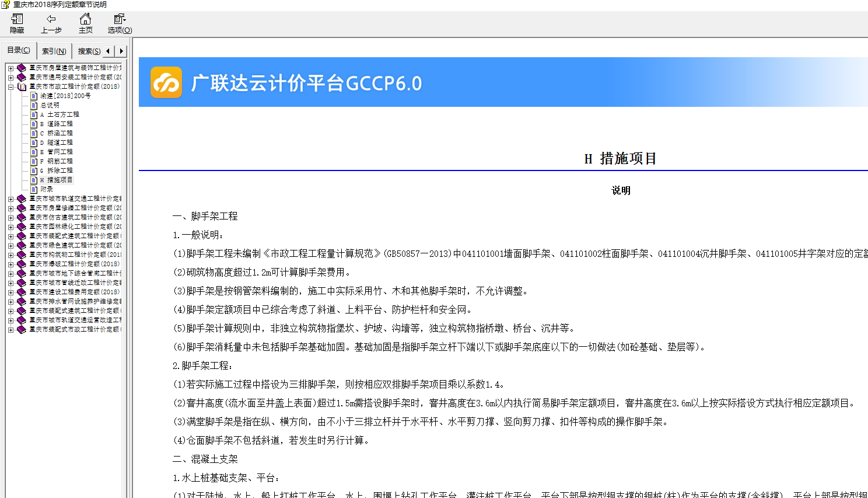Open the 选项(O) options button

tap(120, 23)
